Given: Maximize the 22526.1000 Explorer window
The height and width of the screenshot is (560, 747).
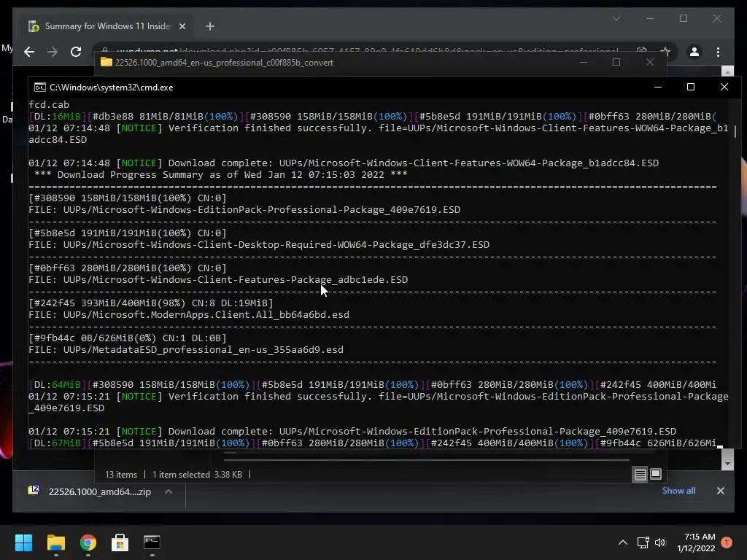Looking at the screenshot, I should point(616,63).
